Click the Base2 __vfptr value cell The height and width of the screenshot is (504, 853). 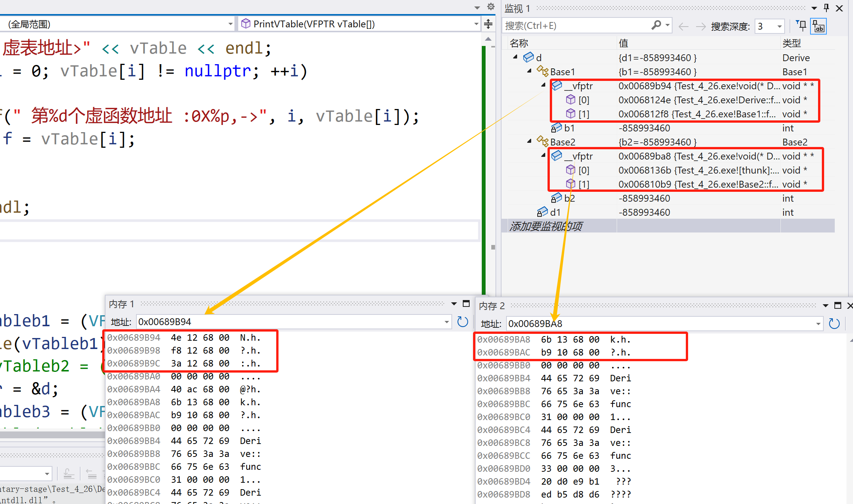[698, 156]
